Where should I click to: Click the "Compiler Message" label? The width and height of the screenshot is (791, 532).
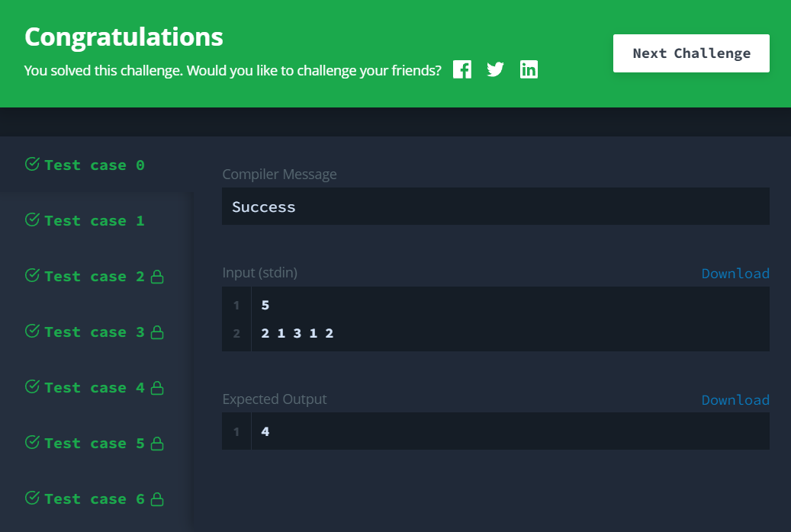point(279,174)
